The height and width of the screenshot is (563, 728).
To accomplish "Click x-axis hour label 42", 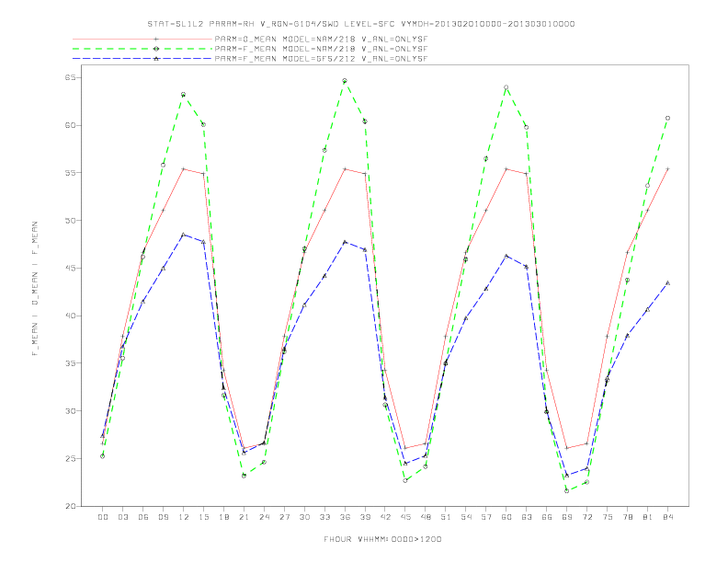I will click(385, 517).
